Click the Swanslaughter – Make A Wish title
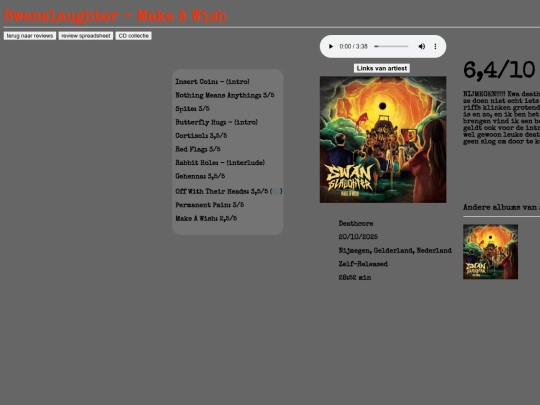Screen dimensions: 540x405 pos(115,16)
